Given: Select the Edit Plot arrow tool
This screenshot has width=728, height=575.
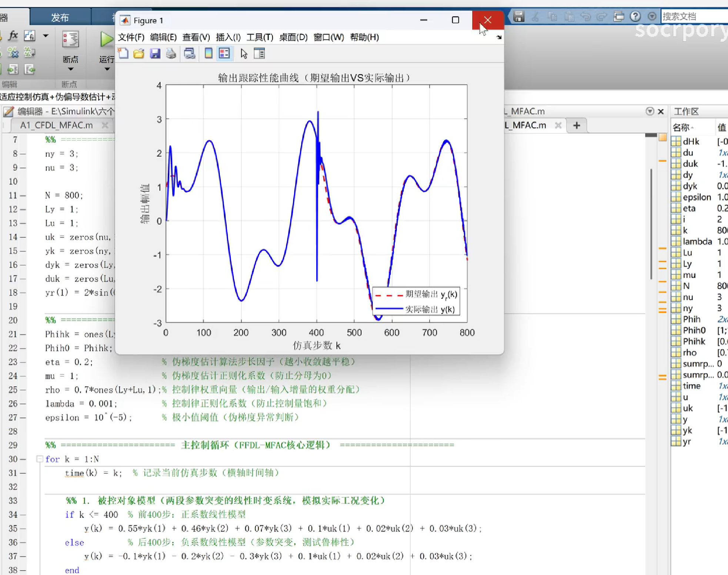Looking at the screenshot, I should pyautogui.click(x=244, y=54).
